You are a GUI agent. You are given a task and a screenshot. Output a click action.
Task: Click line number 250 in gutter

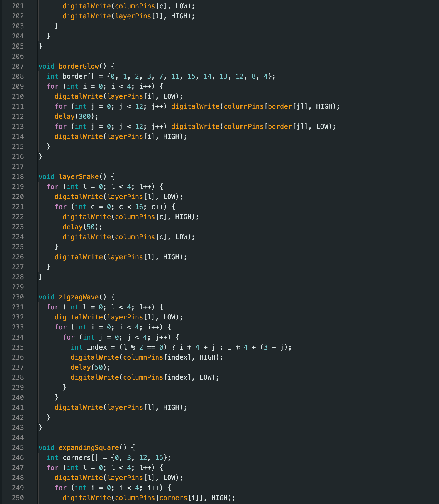point(18,498)
